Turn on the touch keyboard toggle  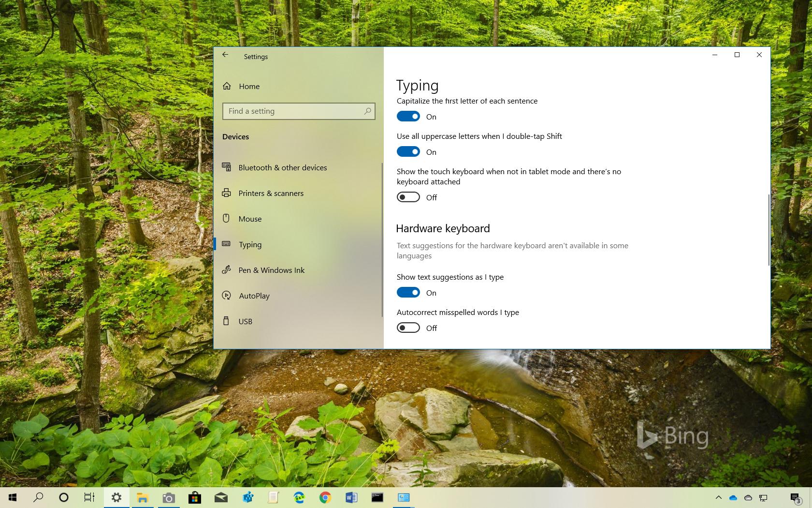(408, 197)
